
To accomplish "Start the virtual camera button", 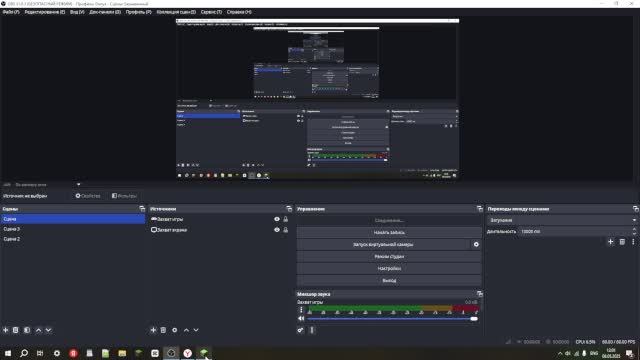I will pyautogui.click(x=383, y=244).
